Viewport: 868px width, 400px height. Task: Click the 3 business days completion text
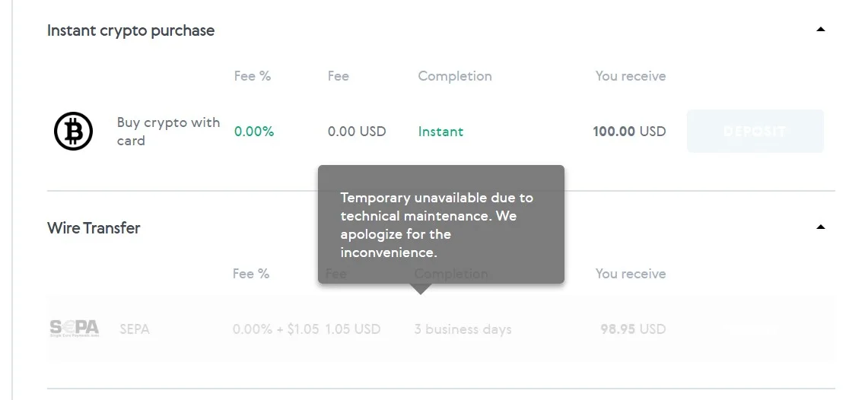pos(463,329)
